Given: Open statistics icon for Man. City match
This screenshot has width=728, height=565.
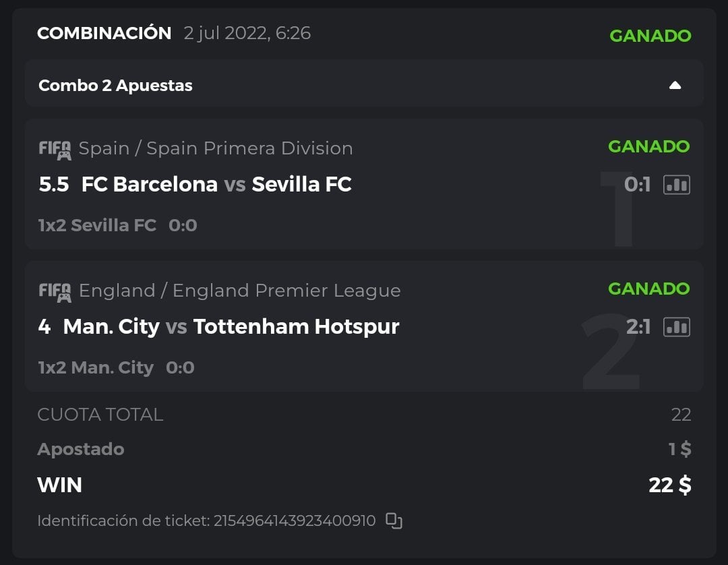Looking at the screenshot, I should (x=676, y=327).
